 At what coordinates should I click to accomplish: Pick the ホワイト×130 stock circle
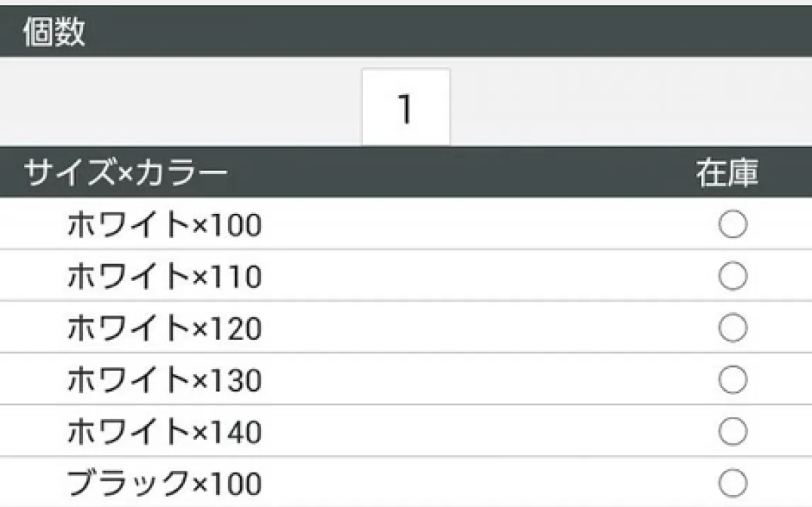coord(732,381)
